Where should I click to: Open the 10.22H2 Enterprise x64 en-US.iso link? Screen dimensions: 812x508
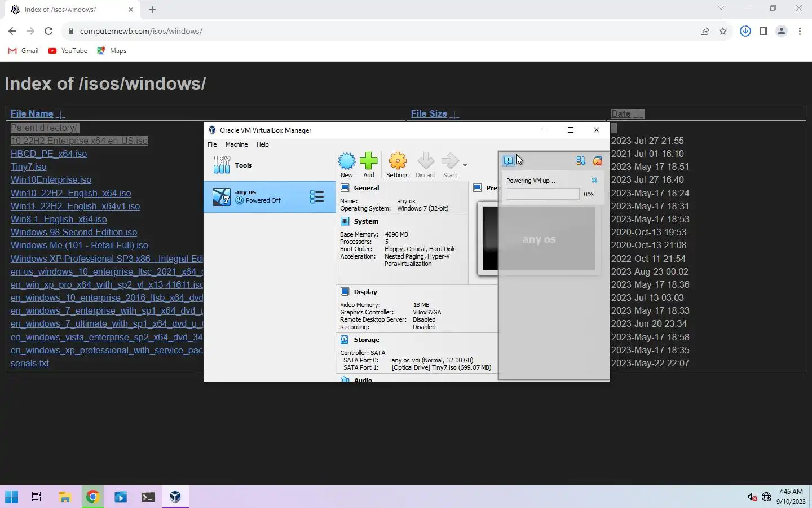pos(79,141)
